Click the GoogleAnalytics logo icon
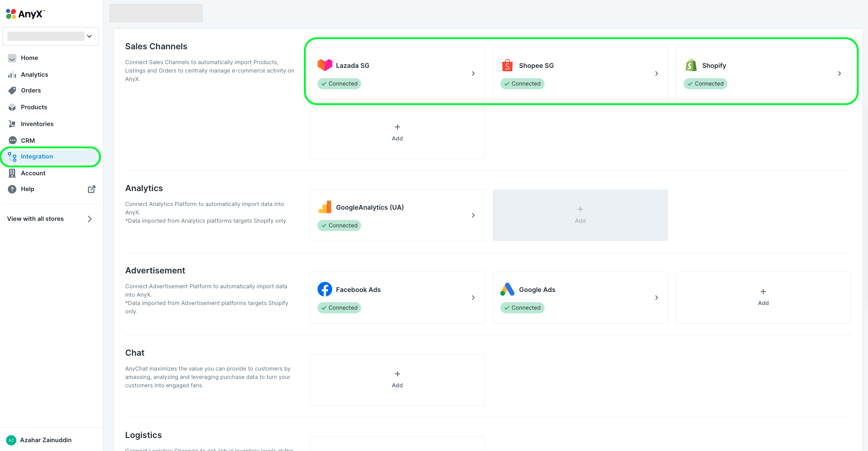The width and height of the screenshot is (868, 451). click(325, 207)
